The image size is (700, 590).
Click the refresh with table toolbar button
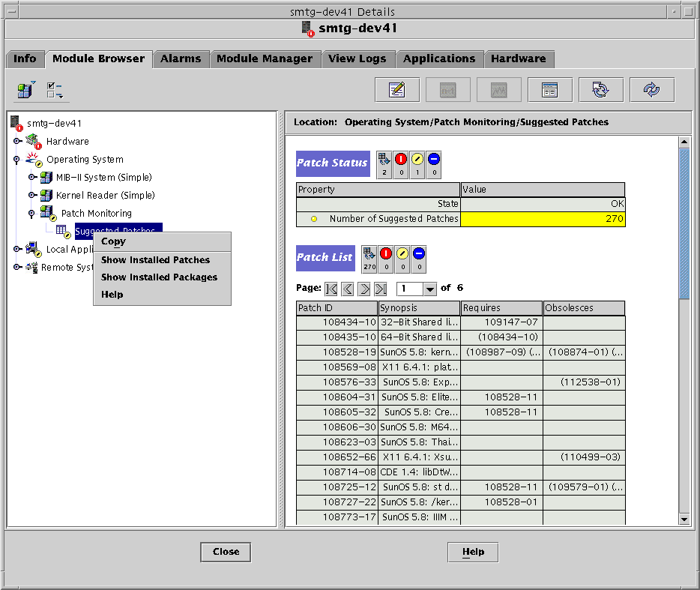point(600,90)
